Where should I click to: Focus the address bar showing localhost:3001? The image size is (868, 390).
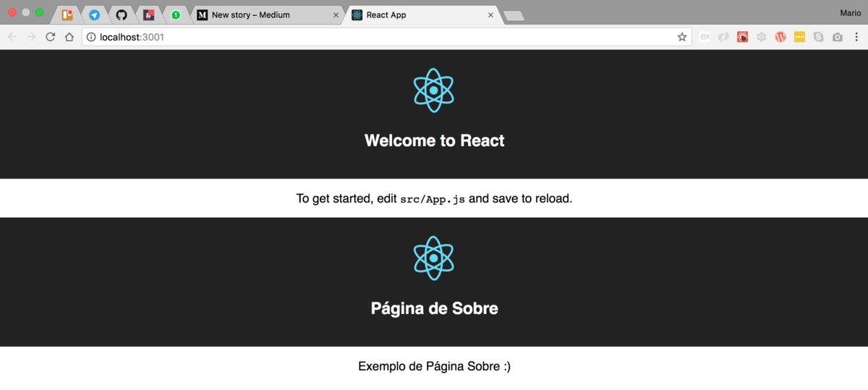pyautogui.click(x=386, y=37)
